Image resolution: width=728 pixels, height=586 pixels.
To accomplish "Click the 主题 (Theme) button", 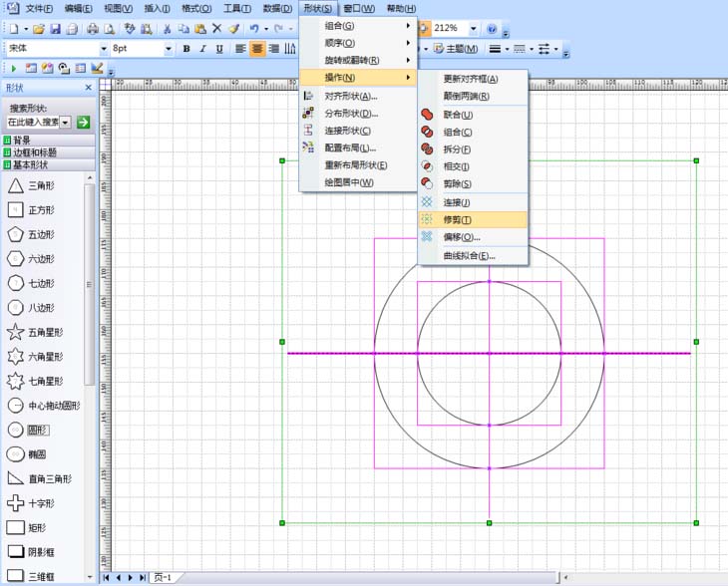I will pyautogui.click(x=456, y=48).
